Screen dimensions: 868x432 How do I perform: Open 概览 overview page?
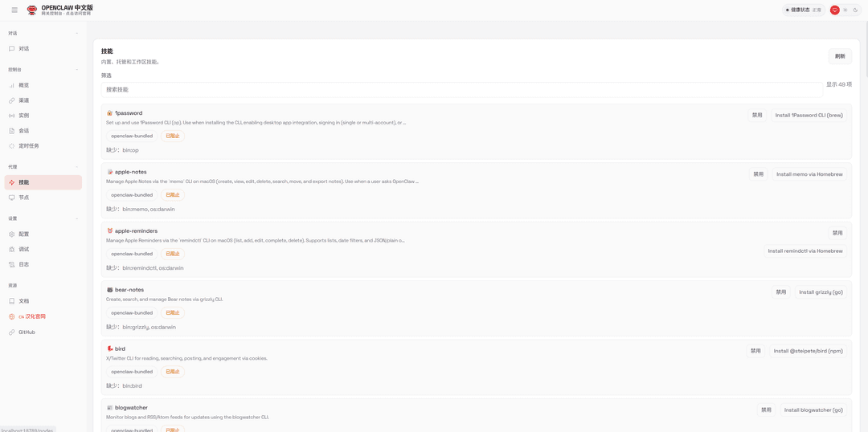pos(43,85)
